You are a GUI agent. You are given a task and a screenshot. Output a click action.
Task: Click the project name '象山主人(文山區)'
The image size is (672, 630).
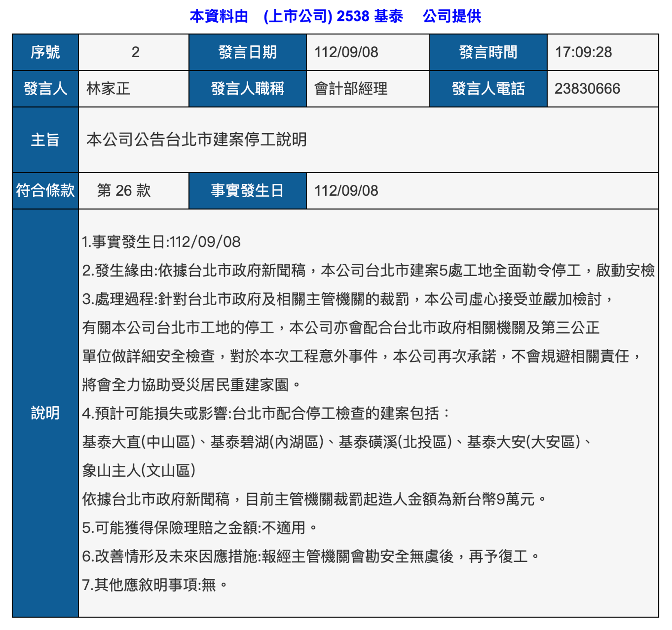pos(139,470)
